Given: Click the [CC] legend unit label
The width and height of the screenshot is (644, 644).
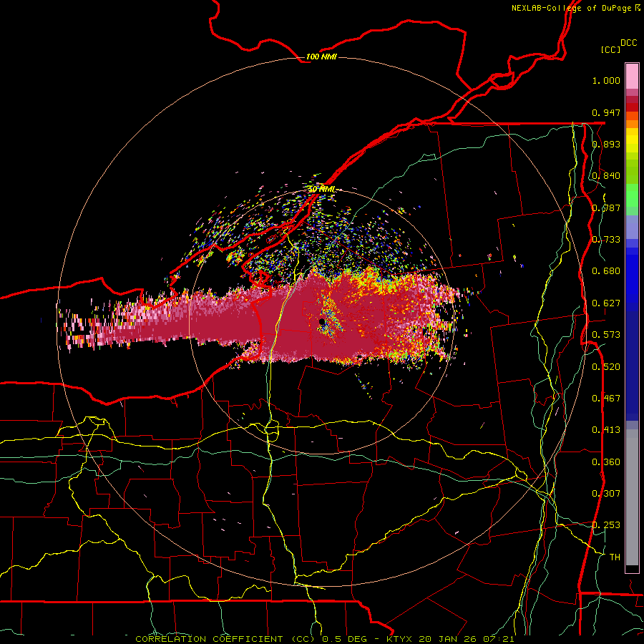Looking at the screenshot, I should tap(610, 49).
